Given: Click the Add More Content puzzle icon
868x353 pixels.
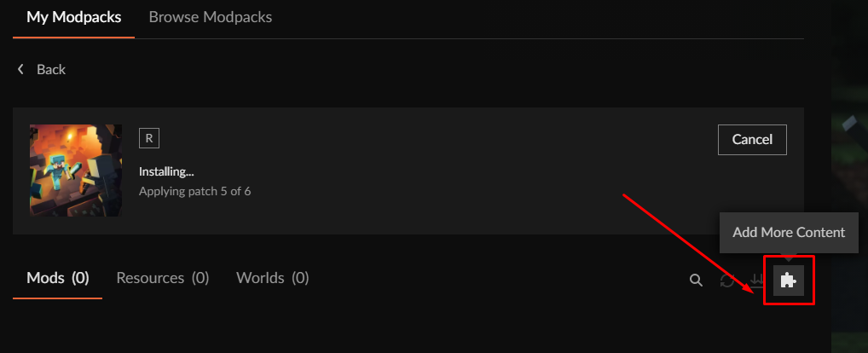Looking at the screenshot, I should (789, 280).
